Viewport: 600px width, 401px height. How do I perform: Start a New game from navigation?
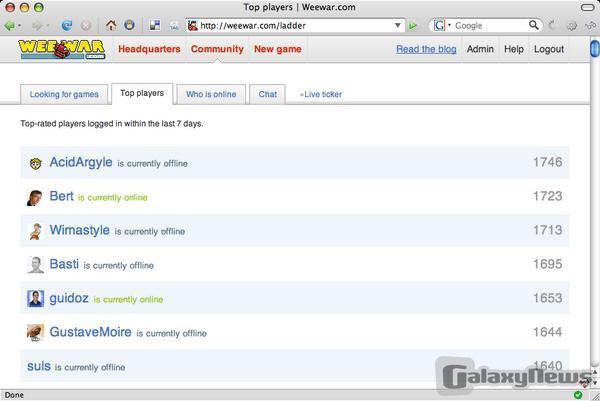tap(277, 49)
